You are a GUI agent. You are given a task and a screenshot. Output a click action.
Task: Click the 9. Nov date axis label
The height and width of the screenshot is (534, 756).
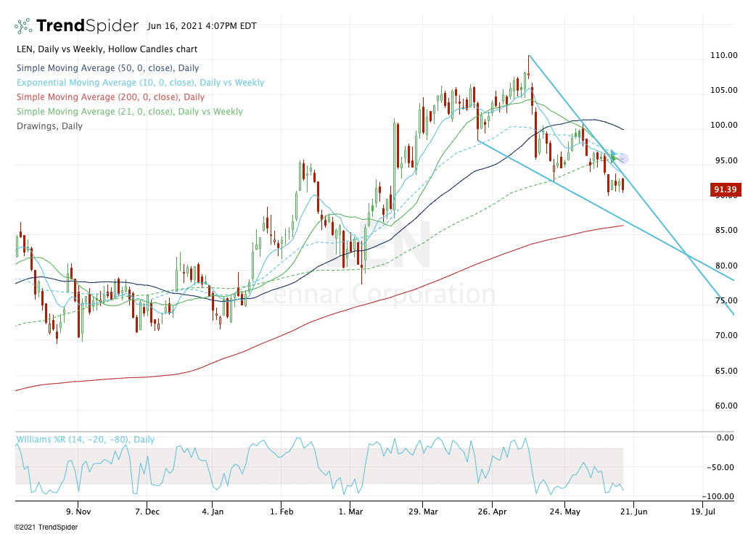[78, 511]
